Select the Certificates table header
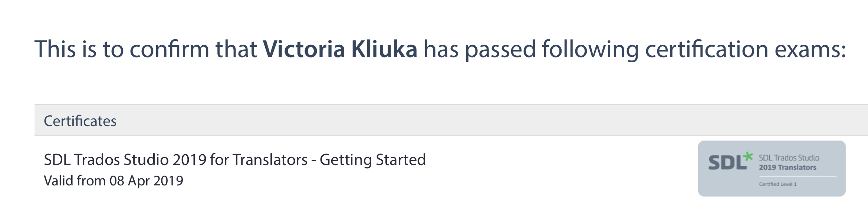 click(x=80, y=121)
